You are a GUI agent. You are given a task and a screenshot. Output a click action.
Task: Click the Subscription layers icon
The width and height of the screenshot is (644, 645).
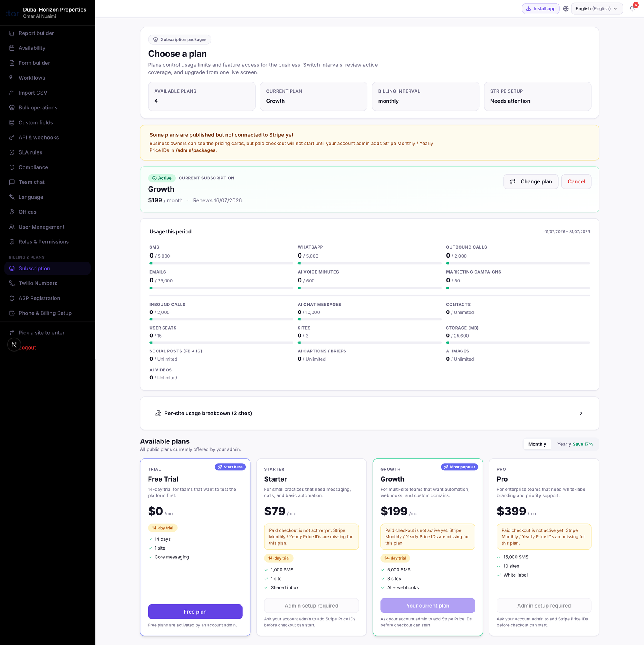tap(12, 268)
